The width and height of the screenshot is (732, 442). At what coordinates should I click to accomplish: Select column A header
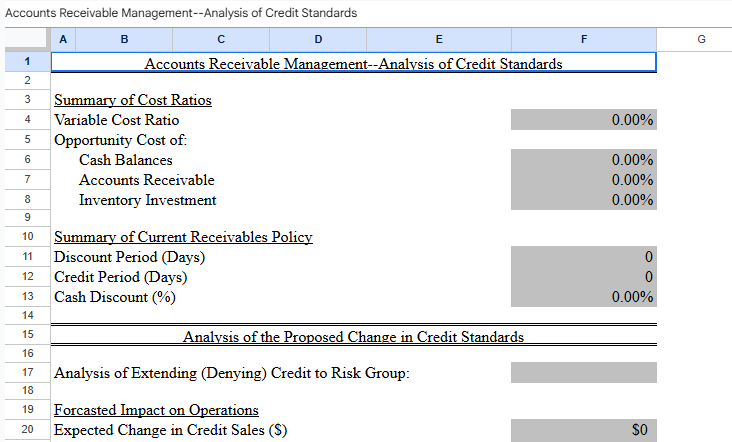pos(62,40)
